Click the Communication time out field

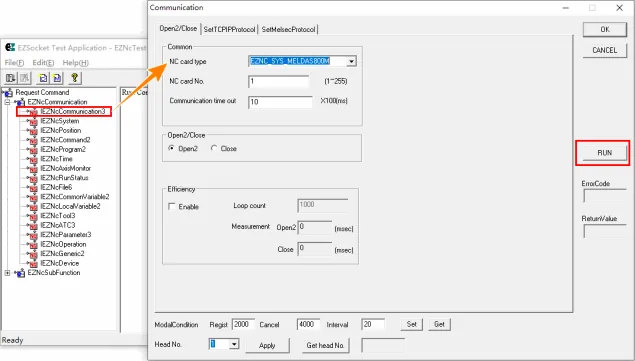click(280, 102)
